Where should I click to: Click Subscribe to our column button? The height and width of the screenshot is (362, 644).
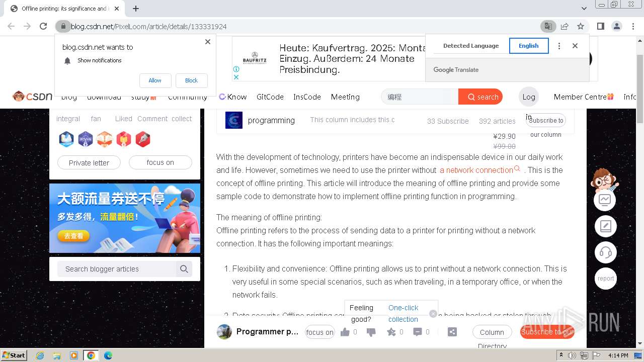tap(546, 120)
